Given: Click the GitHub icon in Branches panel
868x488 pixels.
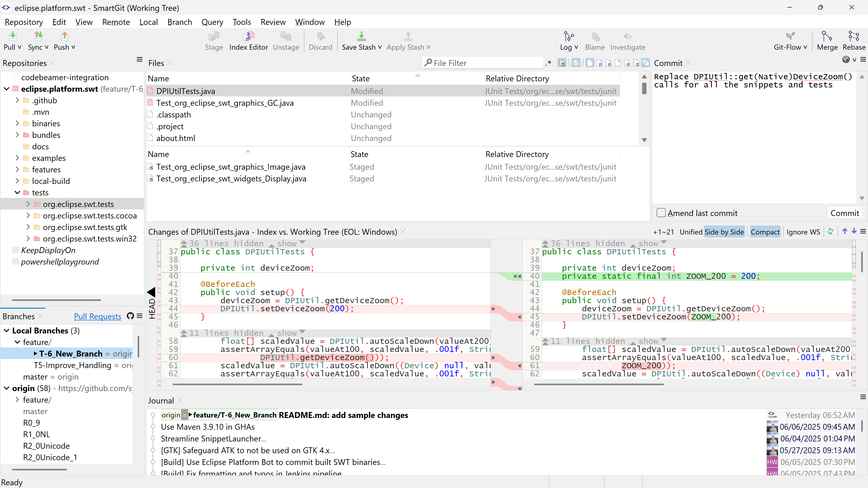Looking at the screenshot, I should (130, 316).
